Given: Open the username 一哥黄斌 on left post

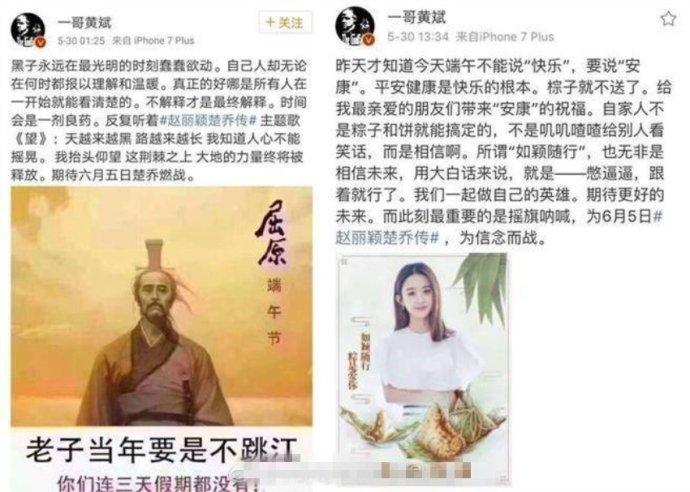Looking at the screenshot, I should point(84,22).
